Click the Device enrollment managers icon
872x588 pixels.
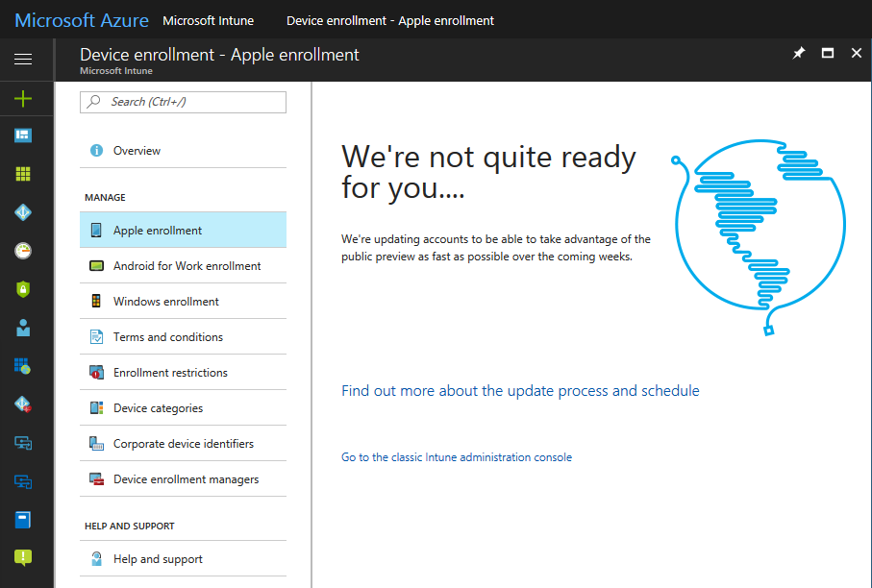tap(96, 479)
